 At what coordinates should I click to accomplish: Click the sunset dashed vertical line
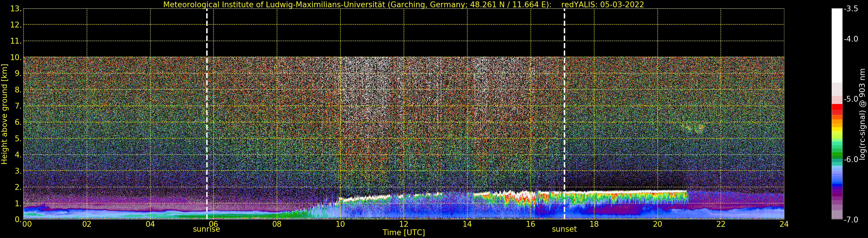pyautogui.click(x=564, y=114)
